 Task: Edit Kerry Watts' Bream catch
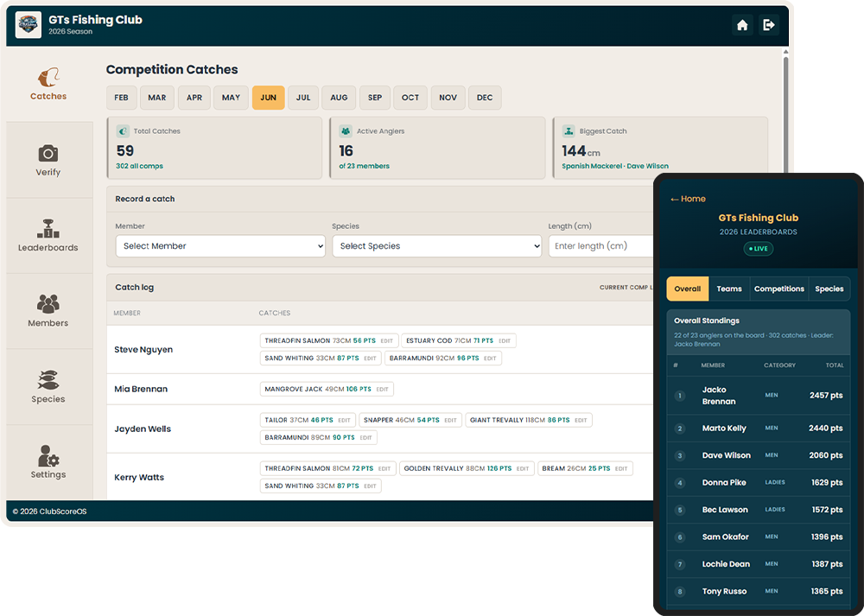[621, 469]
